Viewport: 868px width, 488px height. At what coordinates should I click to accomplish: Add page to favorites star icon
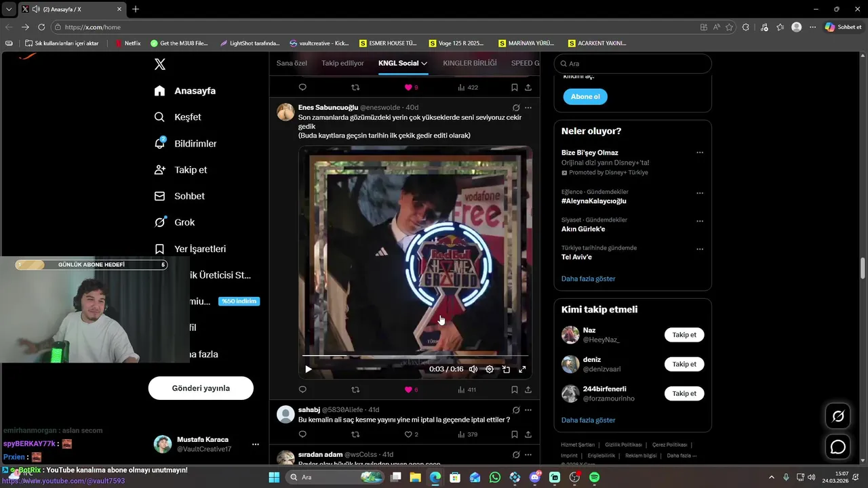pyautogui.click(x=730, y=27)
